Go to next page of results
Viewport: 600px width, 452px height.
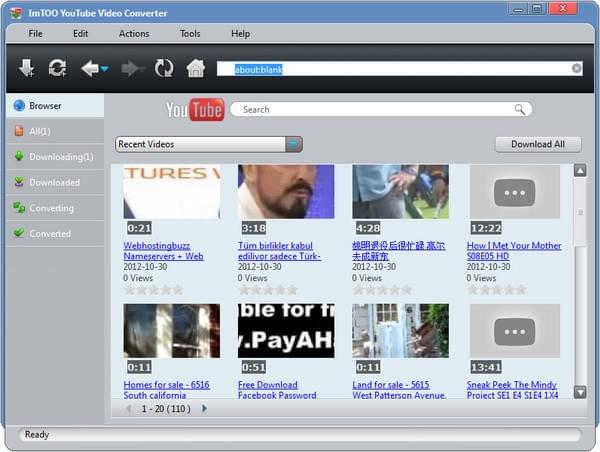click(x=204, y=409)
